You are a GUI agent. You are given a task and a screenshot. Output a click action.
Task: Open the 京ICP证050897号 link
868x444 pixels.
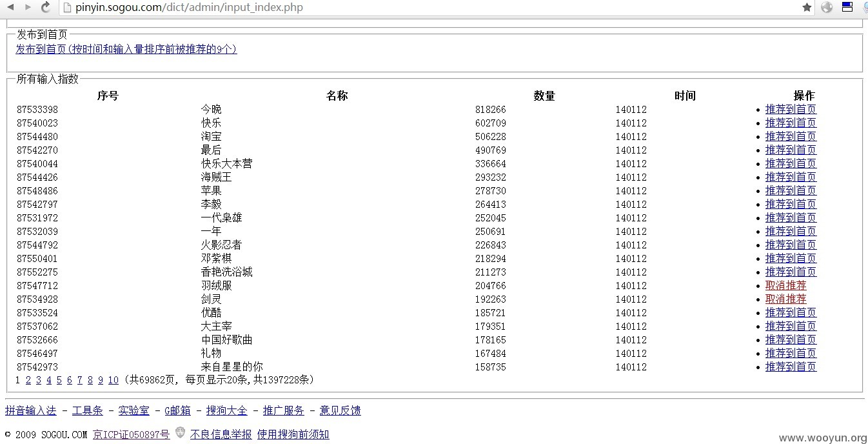click(132, 434)
